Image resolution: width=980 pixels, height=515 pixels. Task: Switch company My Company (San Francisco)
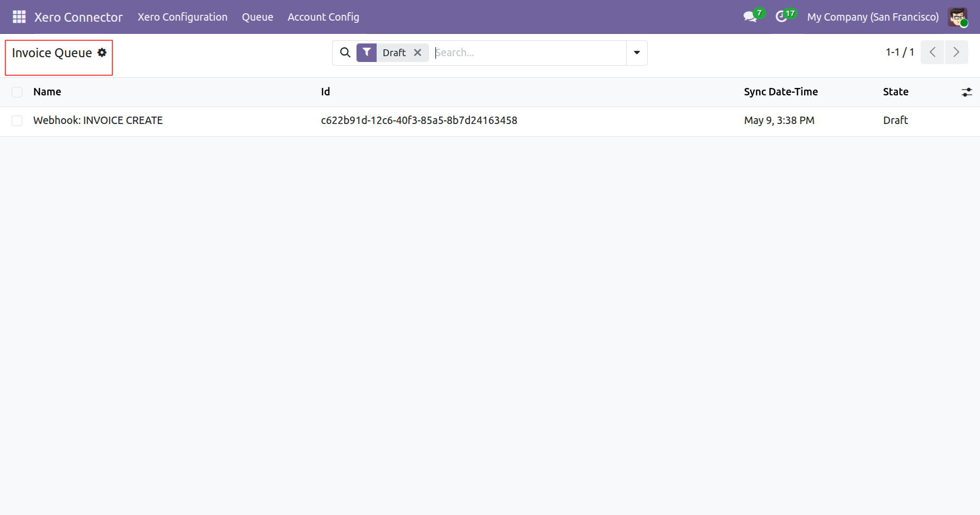(873, 17)
